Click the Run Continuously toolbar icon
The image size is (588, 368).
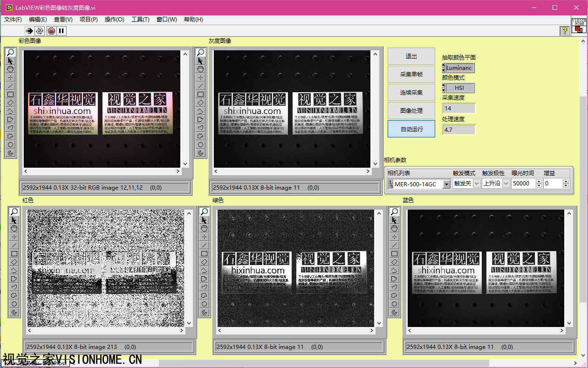click(40, 31)
